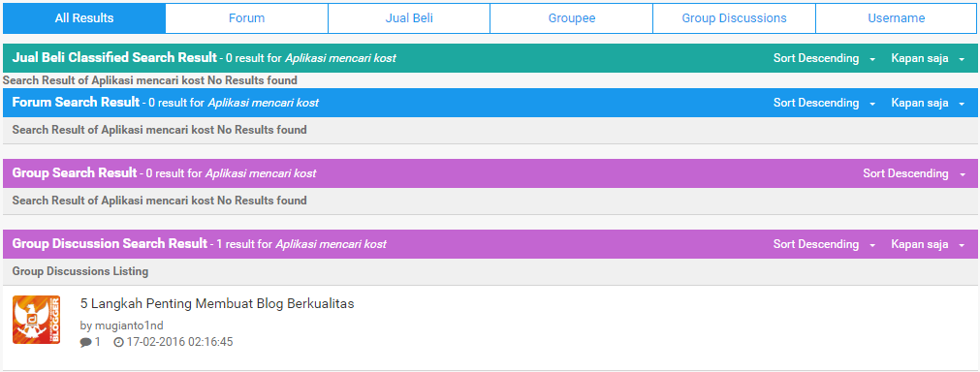Open Sort Descending dropdown in Group Discussion results
The image size is (980, 372).
coord(824,244)
